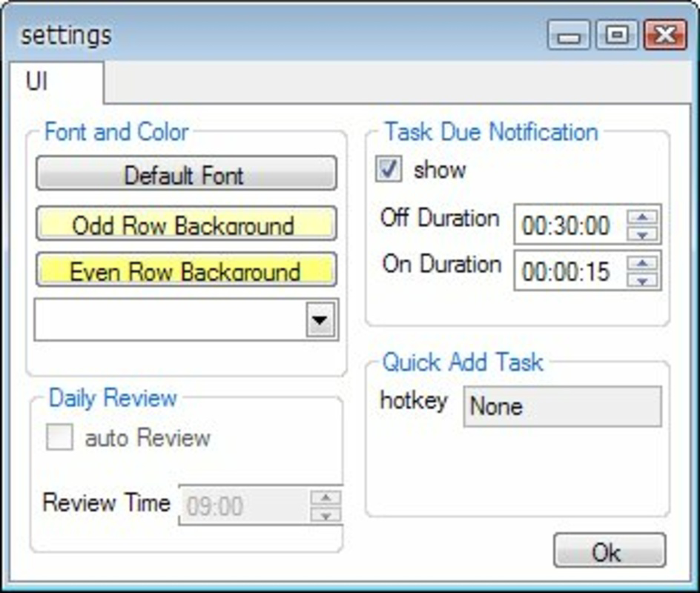
Task: Increase Off Duration with up arrow
Action: click(642, 217)
